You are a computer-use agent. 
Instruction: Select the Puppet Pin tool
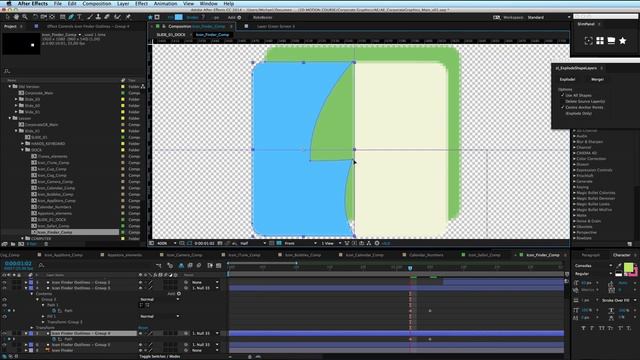128,17
